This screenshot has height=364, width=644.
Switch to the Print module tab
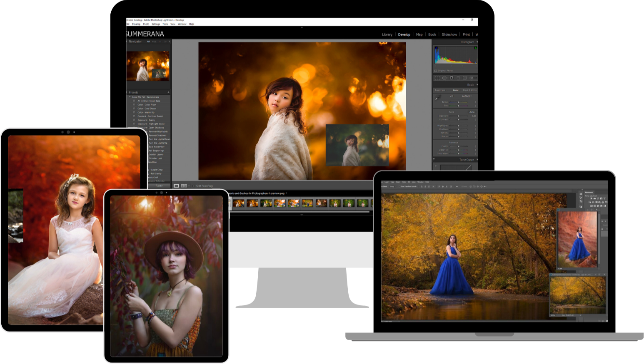(466, 35)
